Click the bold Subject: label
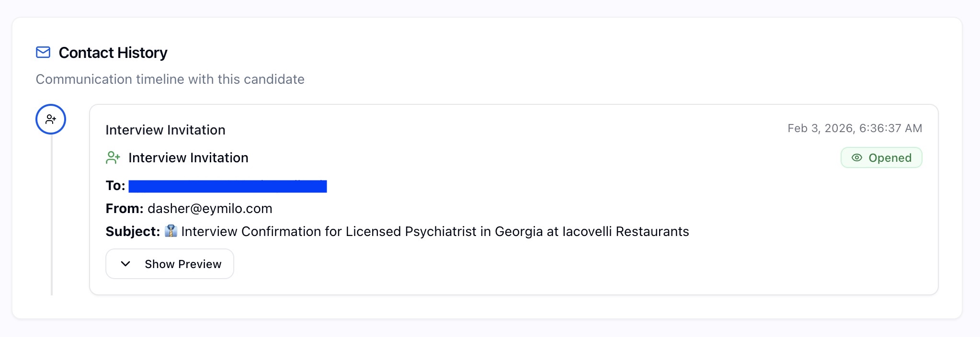 tap(133, 232)
